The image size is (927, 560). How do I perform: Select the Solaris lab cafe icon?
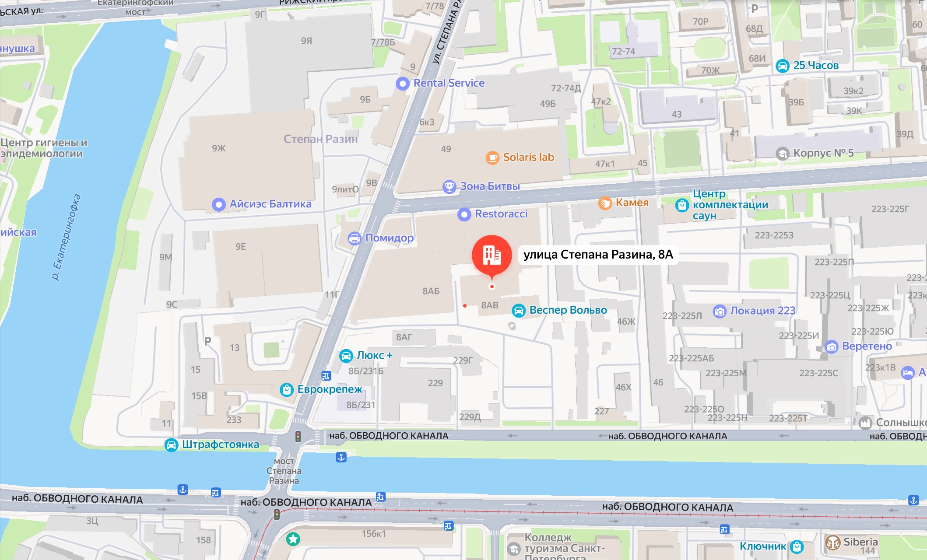[492, 157]
